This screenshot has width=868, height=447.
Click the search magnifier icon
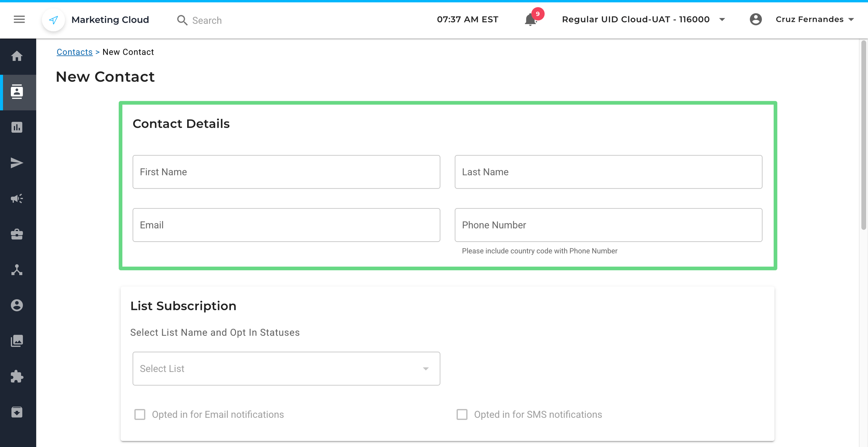point(182,20)
